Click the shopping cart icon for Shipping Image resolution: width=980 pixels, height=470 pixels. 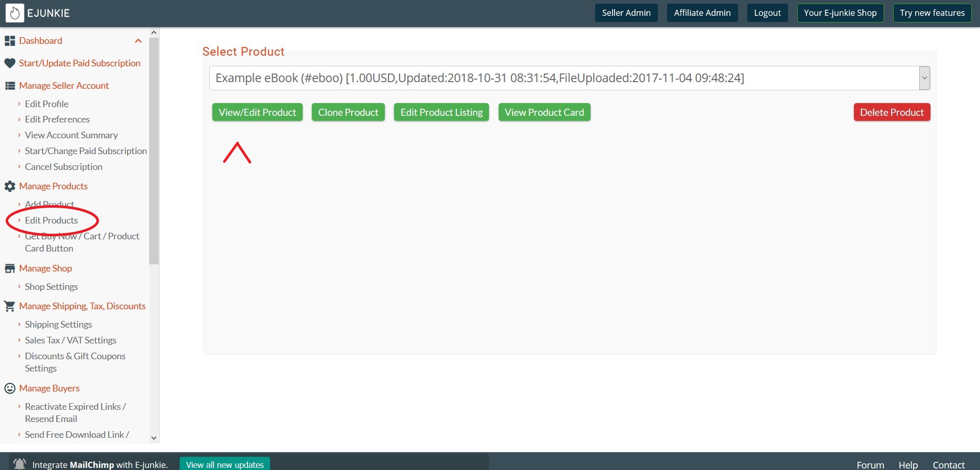tap(10, 306)
